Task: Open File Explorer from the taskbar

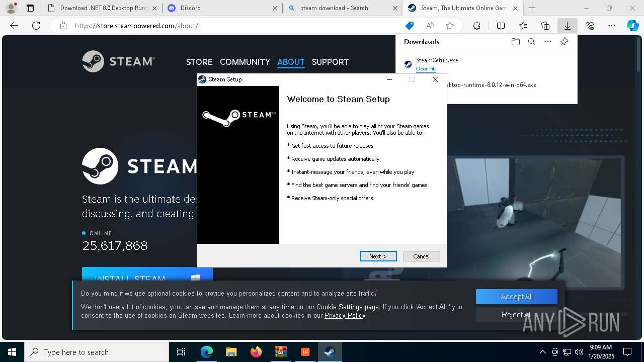Action: point(231,352)
